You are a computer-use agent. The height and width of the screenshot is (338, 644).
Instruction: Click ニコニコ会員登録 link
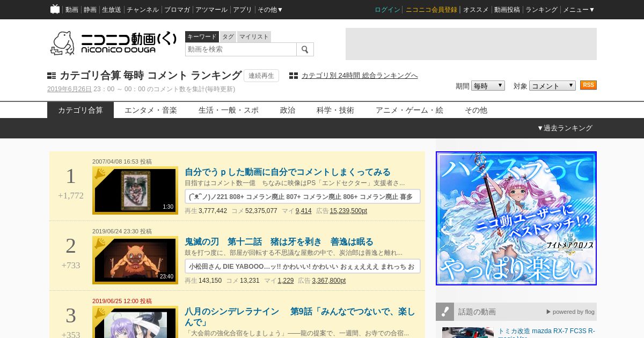[431, 10]
